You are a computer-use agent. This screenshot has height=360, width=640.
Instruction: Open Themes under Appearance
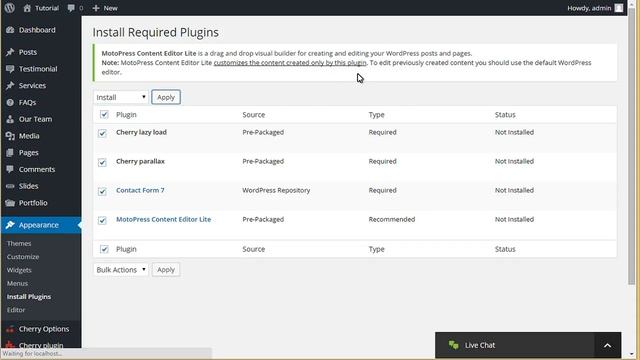19,243
